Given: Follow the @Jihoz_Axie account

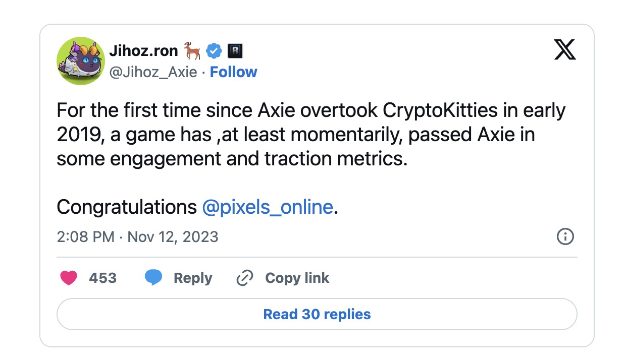Looking at the screenshot, I should [x=233, y=72].
